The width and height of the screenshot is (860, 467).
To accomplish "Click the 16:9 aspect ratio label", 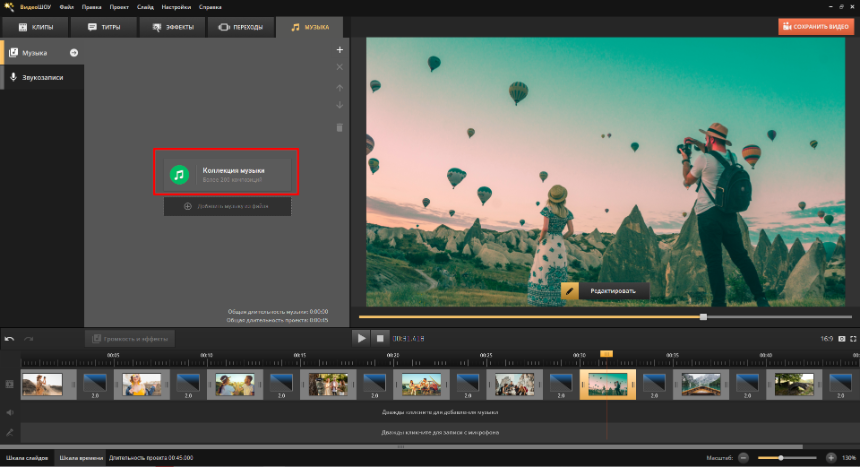I will pos(827,339).
